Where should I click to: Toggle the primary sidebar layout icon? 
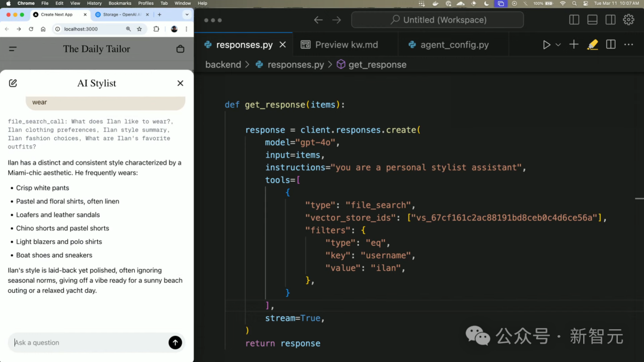pyautogui.click(x=574, y=19)
